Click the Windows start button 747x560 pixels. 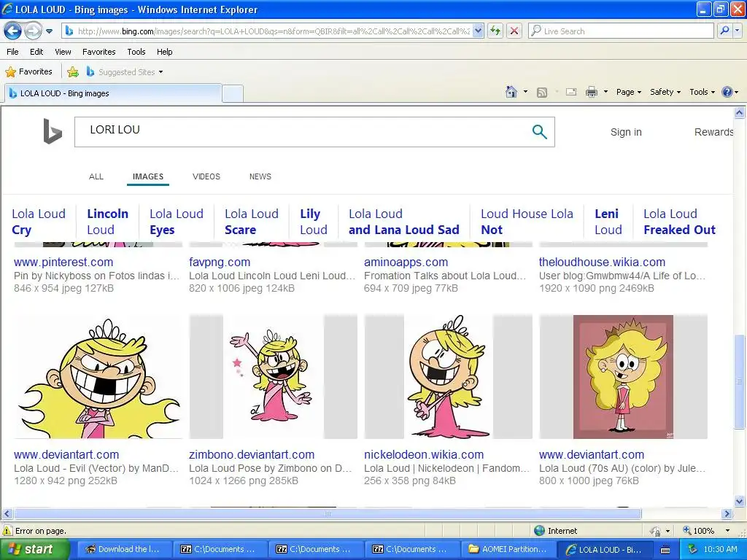34,550
